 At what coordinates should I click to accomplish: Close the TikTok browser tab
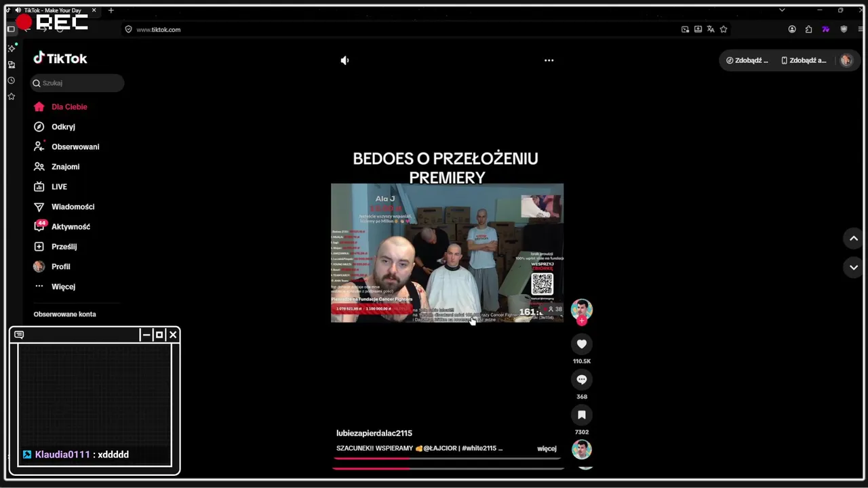(94, 10)
